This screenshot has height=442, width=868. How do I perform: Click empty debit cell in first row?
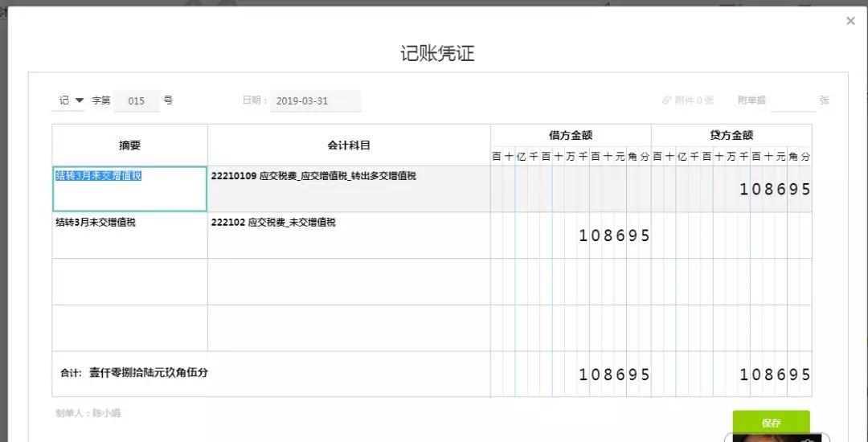click(571, 189)
